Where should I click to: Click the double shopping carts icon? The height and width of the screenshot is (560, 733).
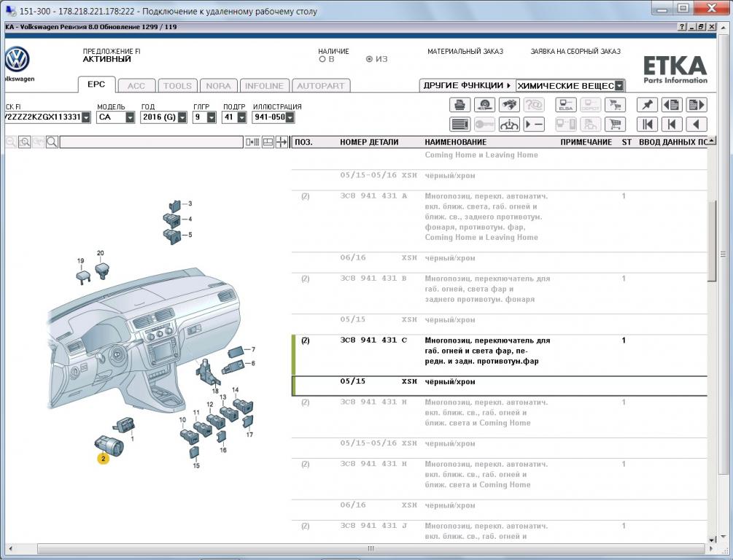click(615, 105)
